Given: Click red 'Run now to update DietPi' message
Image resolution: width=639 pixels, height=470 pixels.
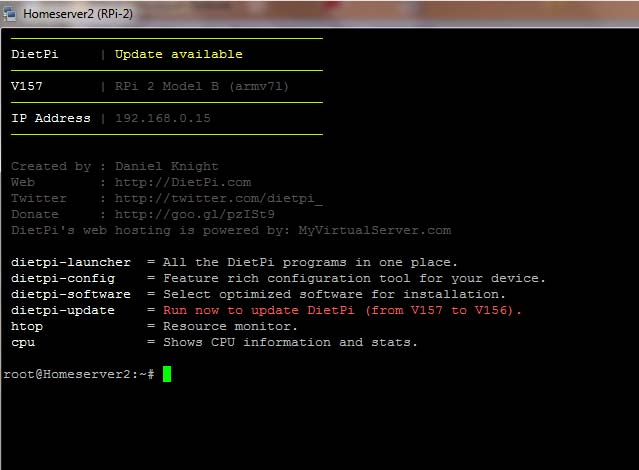Looking at the screenshot, I should [342, 310].
